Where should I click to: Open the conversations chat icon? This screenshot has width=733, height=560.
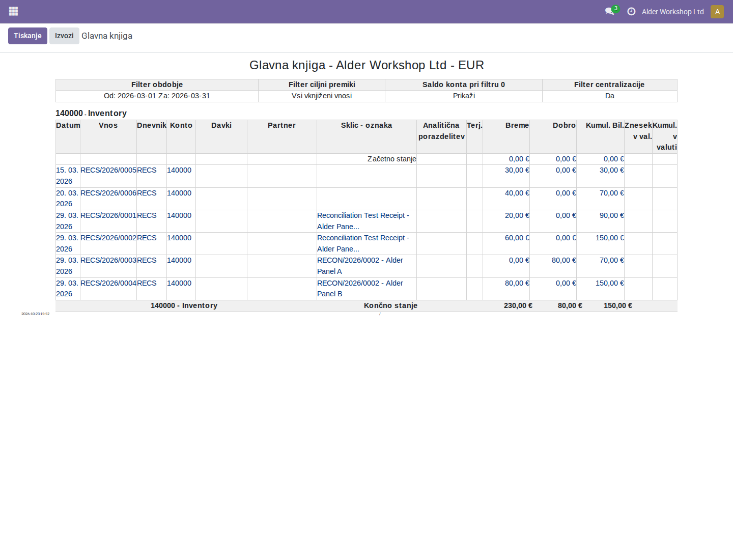609,11
